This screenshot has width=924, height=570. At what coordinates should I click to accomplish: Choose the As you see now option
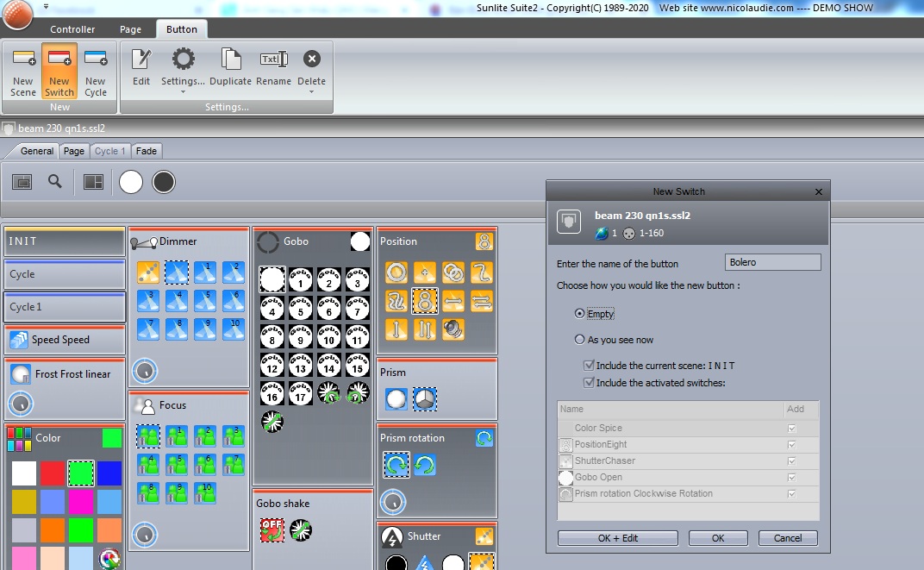[x=579, y=340]
